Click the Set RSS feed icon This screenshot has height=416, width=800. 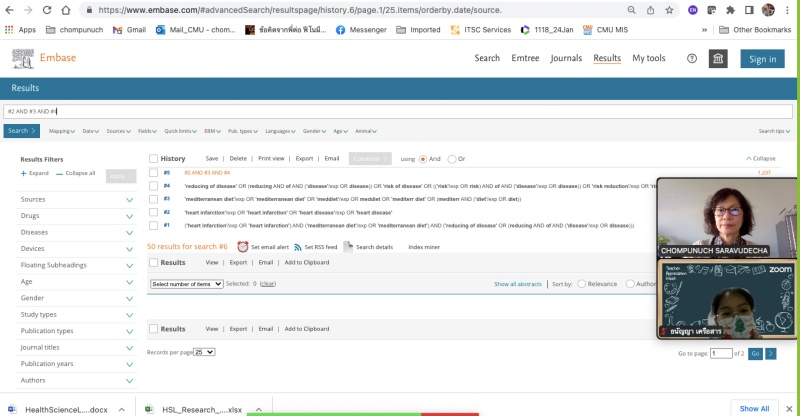298,246
